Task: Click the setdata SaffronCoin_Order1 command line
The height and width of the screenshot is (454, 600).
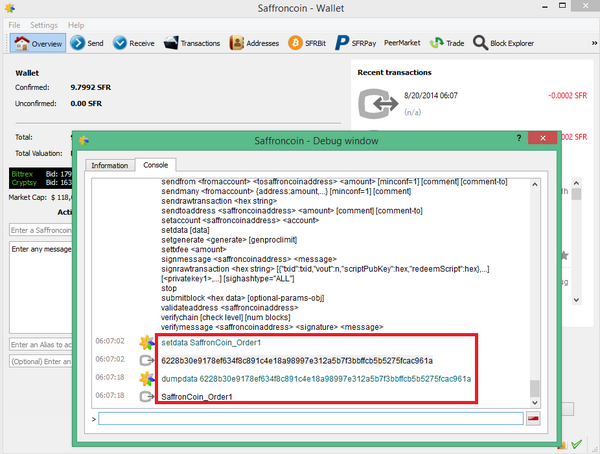Action: [x=211, y=343]
